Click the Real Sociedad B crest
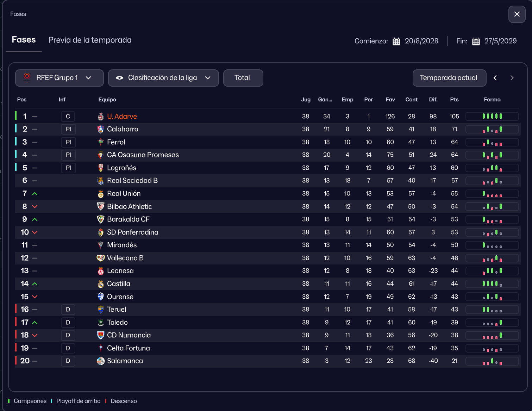This screenshot has height=411, width=532. point(101,181)
